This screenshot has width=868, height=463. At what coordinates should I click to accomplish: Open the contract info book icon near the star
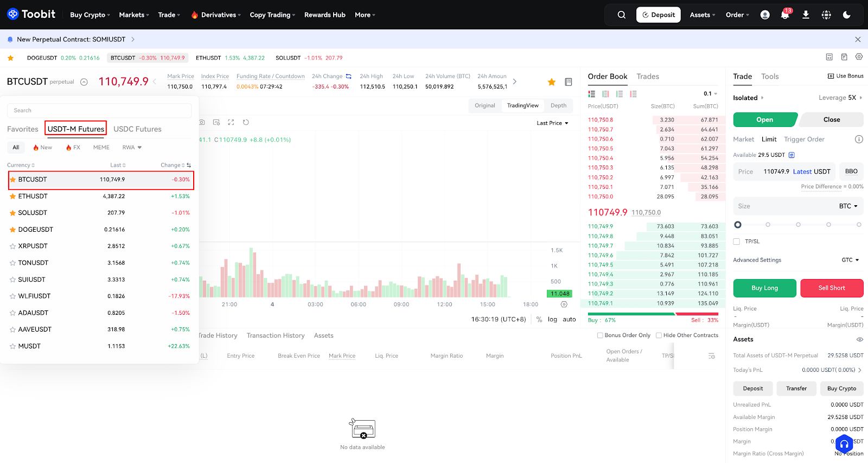point(569,82)
